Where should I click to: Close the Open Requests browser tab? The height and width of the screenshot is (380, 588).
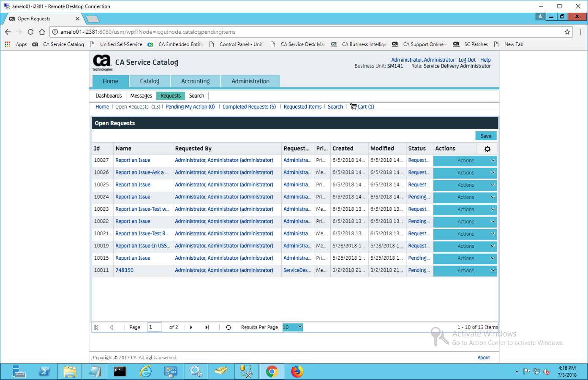click(x=77, y=19)
